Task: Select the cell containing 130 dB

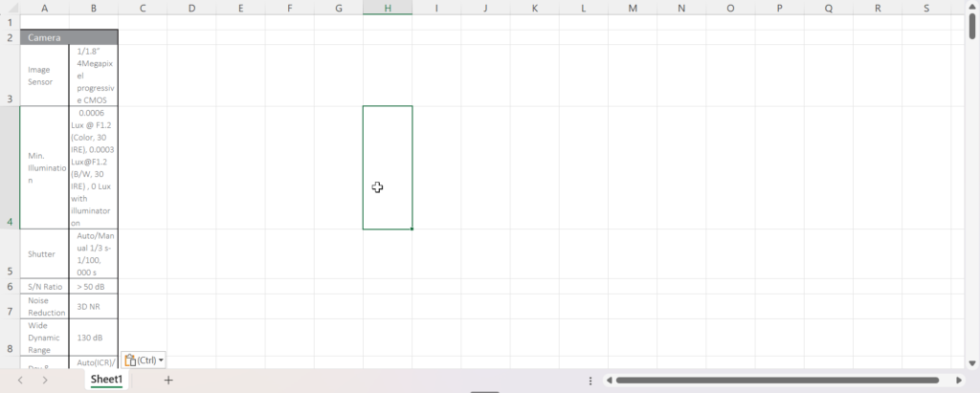Action: point(94,338)
